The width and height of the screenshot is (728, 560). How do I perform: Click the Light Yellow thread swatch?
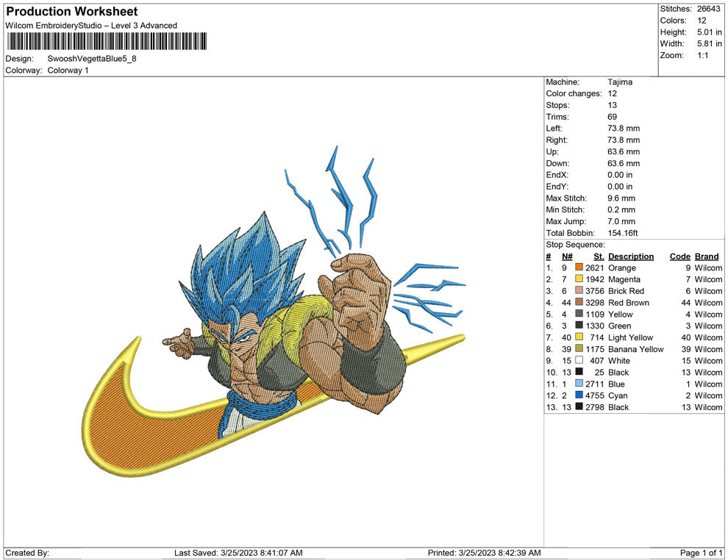579,337
